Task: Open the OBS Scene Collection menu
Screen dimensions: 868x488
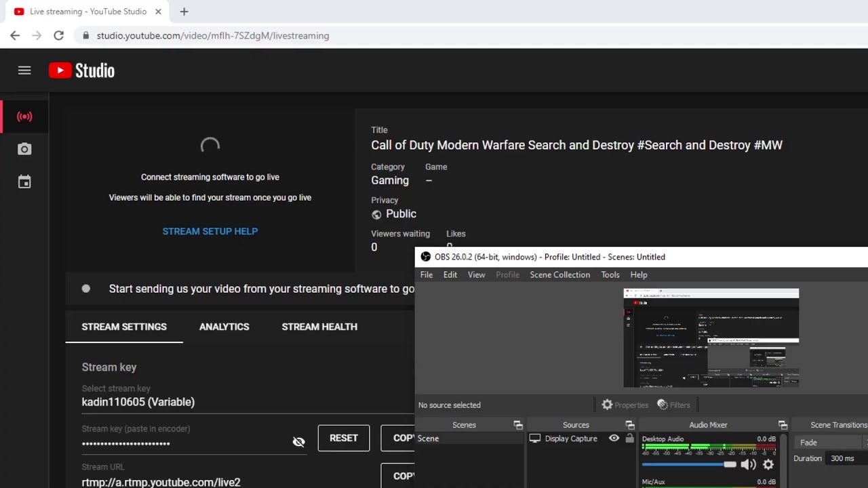Action: pos(560,274)
